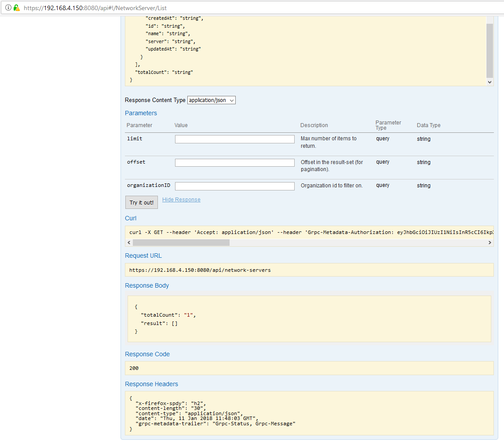Click the "totalCount": "1" line in Response Body
This screenshot has height=442, width=504.
tap(168, 315)
